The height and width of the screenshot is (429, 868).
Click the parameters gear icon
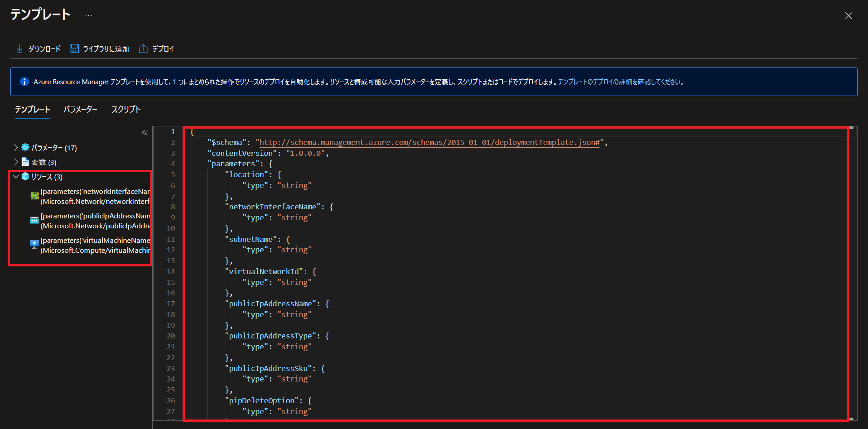[25, 147]
